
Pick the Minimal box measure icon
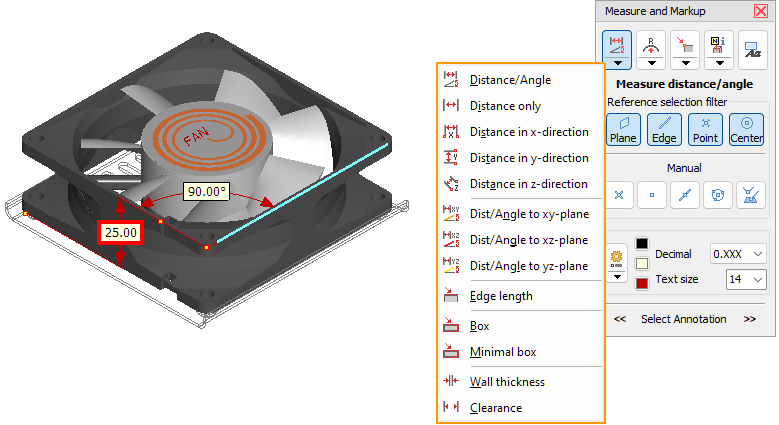[x=450, y=352]
